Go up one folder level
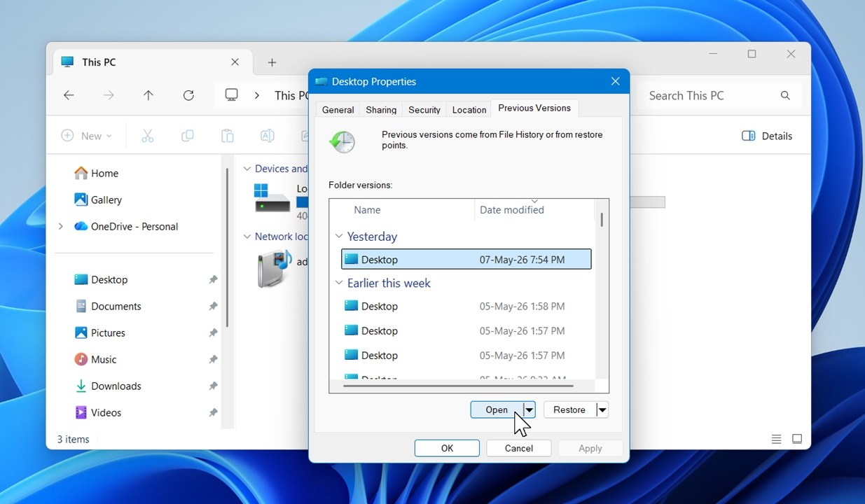 [148, 95]
